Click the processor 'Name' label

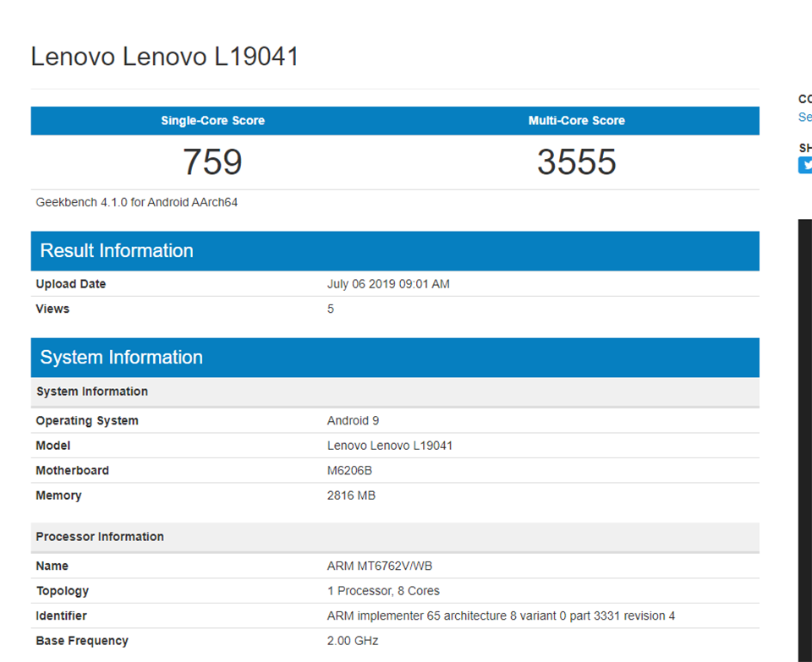[x=52, y=566]
